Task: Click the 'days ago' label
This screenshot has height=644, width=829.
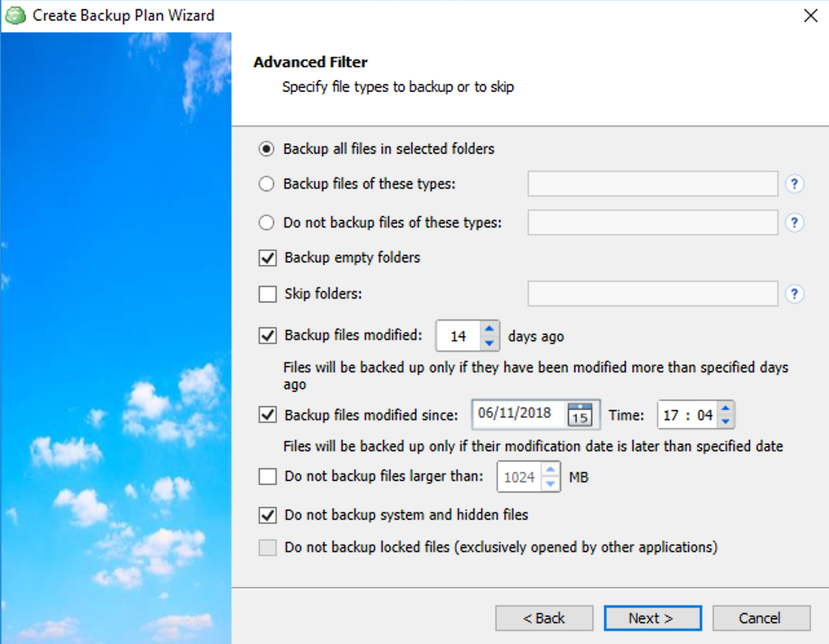Action: click(535, 336)
